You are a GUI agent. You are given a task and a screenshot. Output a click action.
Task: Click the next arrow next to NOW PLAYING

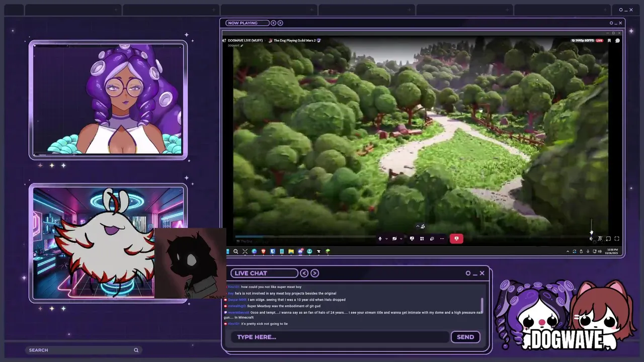[280, 23]
